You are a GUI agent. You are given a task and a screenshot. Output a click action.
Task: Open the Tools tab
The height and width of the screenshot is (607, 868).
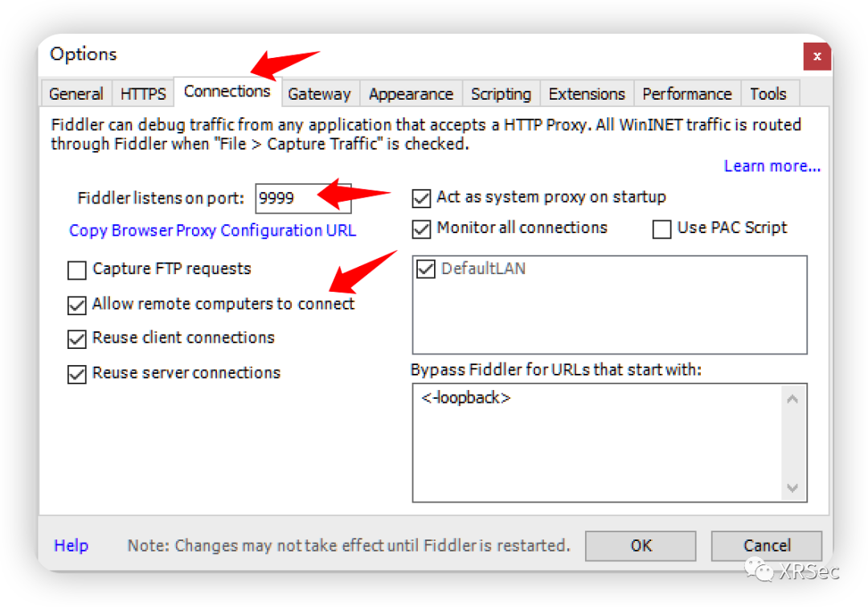tap(768, 94)
